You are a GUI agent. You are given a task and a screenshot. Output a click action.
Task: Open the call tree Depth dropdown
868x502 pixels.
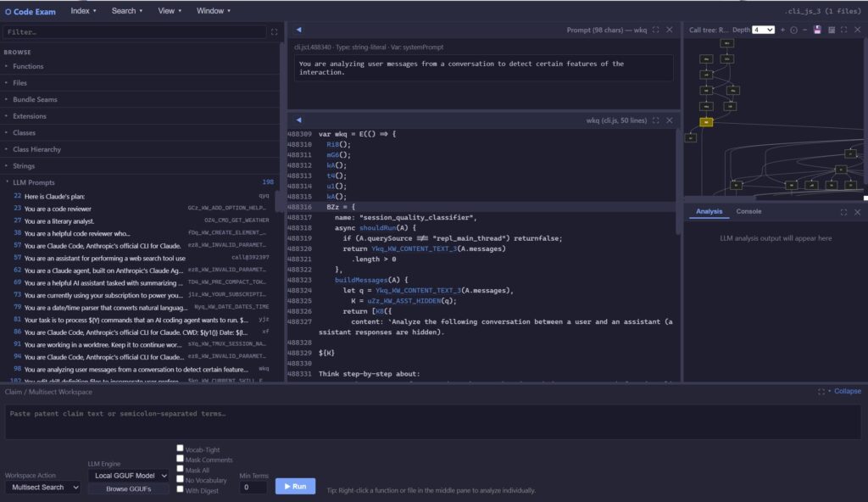(x=763, y=30)
